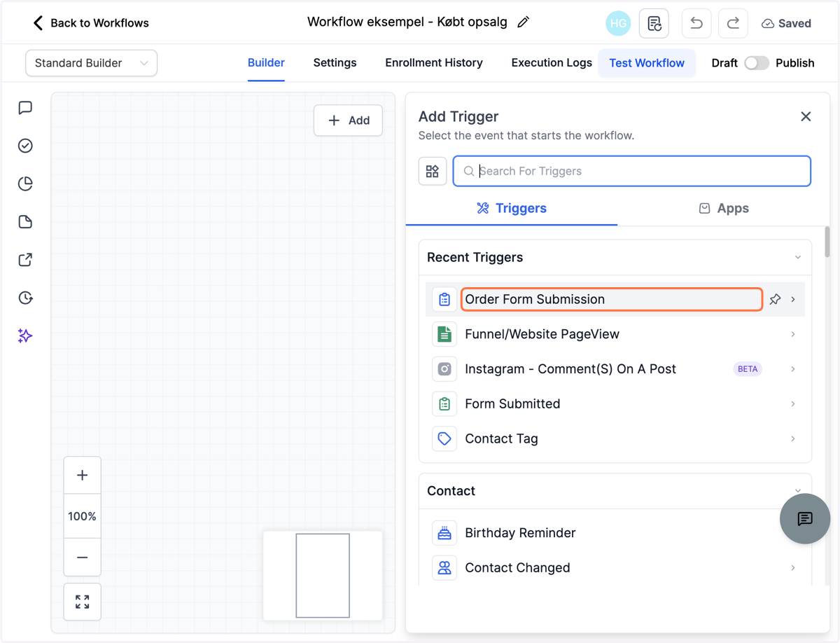The width and height of the screenshot is (840, 643).
Task: Select the Order Form Submission trigger
Action: [x=615, y=299]
